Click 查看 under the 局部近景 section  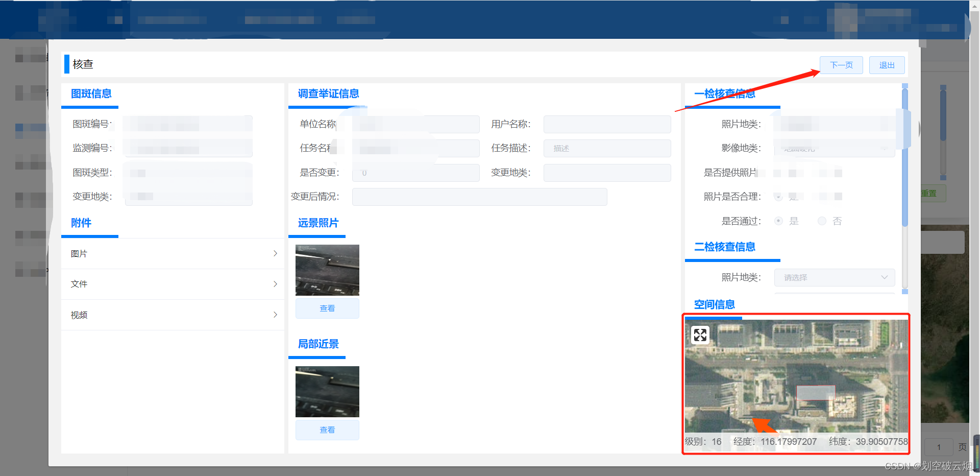tap(327, 430)
